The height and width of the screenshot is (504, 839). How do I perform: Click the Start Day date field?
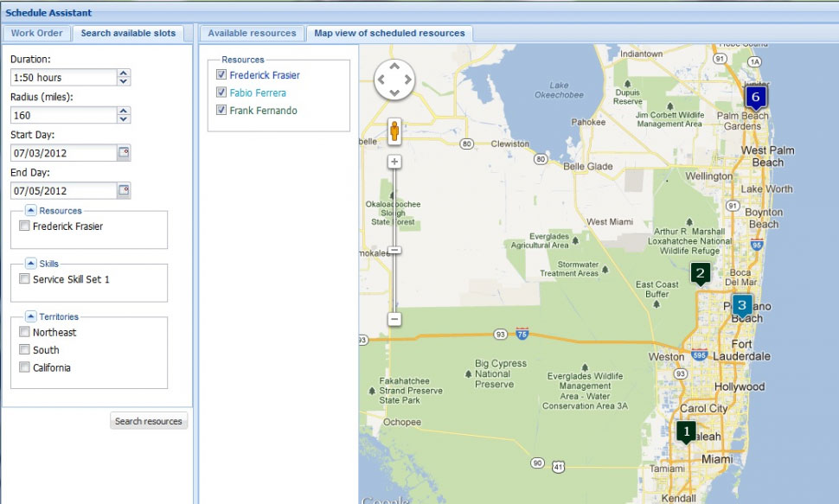(x=64, y=153)
